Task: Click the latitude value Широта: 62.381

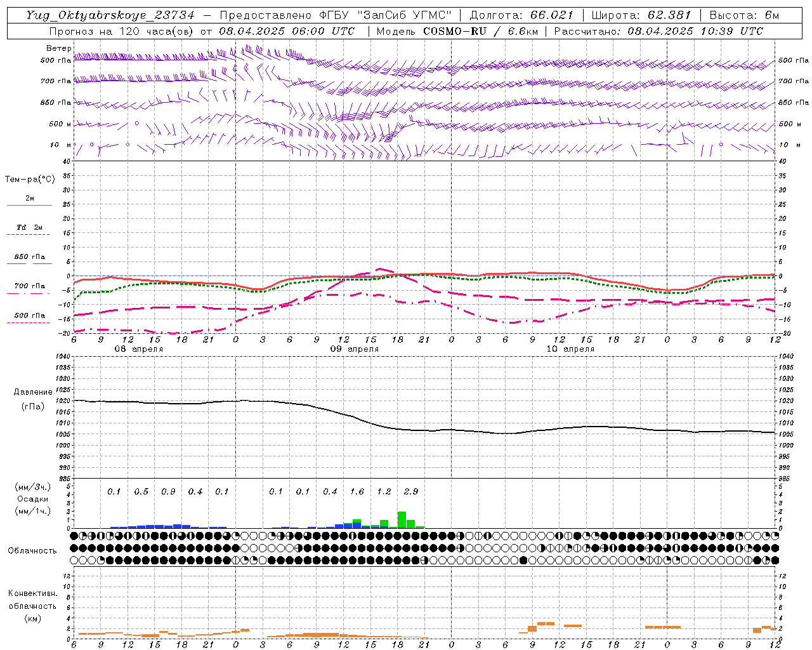Action: 641,15
